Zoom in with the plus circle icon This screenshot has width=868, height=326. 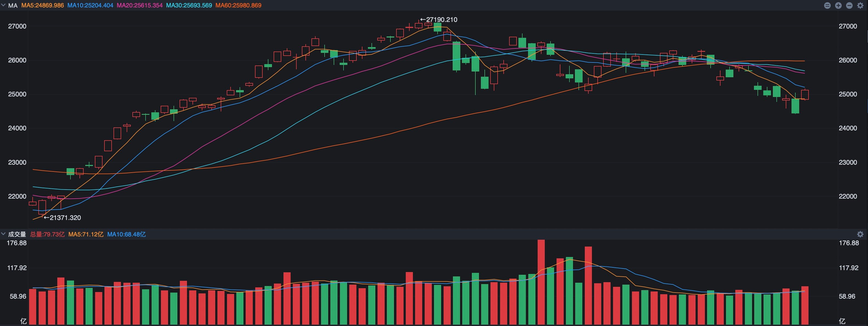(839, 5)
